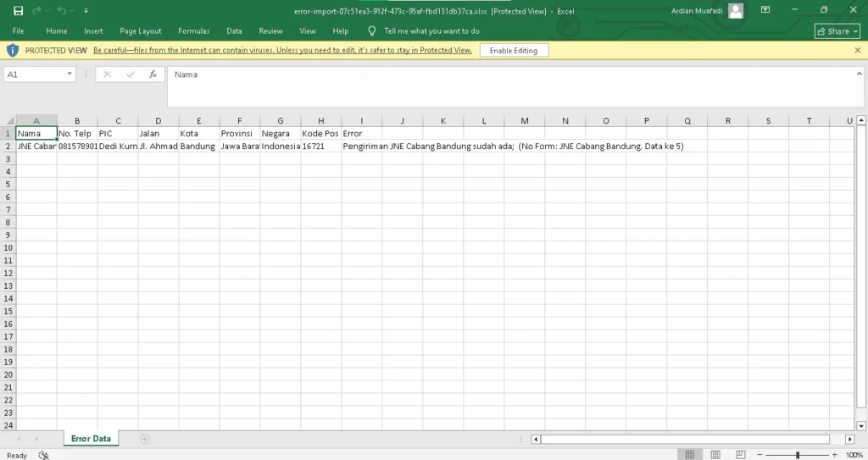Click cell containing 'Provinsi'
This screenshot has width=868, height=460.
(240, 133)
